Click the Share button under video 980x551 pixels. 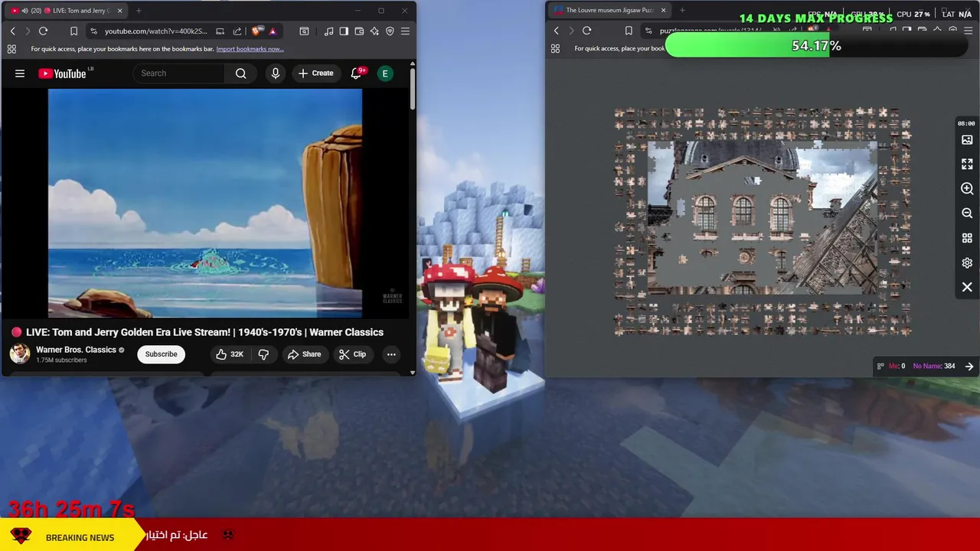304,354
